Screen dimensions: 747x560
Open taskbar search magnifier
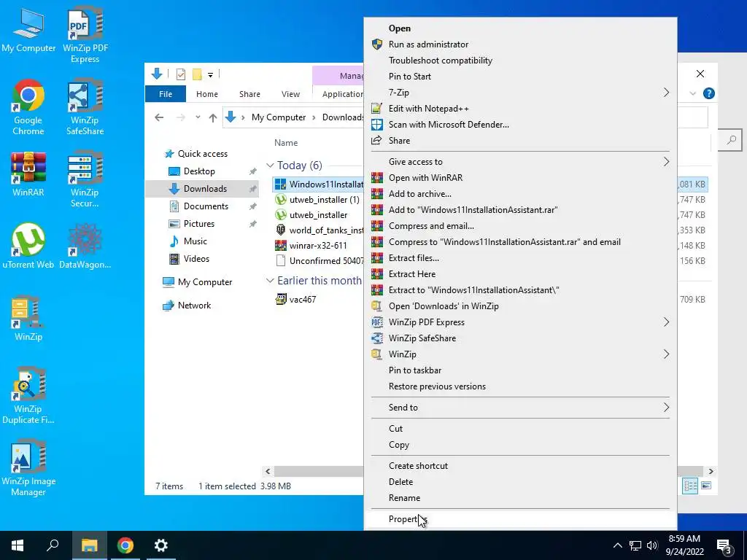click(53, 545)
